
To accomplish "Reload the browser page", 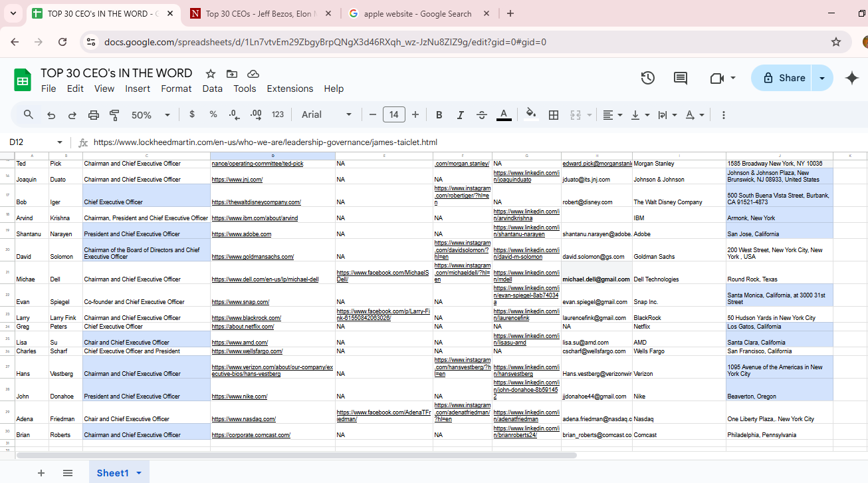I will 62,42.
